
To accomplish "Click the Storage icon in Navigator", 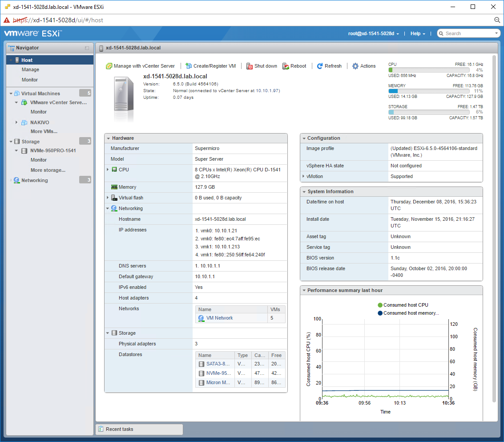I will tap(17, 142).
